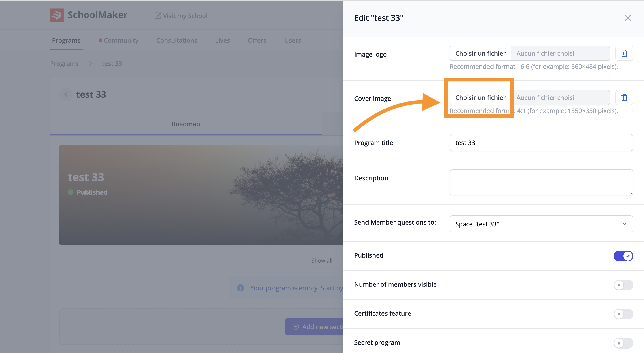
Task: Click the test 33 program cover thumbnail
Action: click(201, 195)
